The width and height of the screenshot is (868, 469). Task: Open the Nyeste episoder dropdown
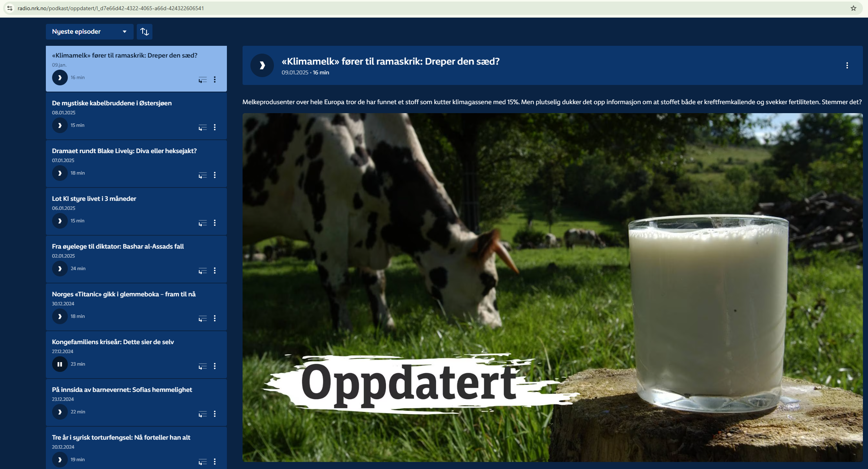tap(89, 32)
